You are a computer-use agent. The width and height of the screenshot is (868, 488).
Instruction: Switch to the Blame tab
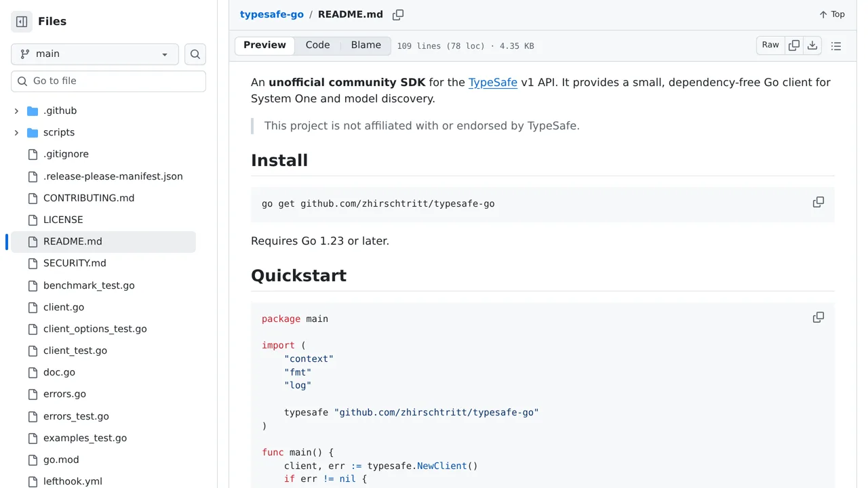(366, 45)
